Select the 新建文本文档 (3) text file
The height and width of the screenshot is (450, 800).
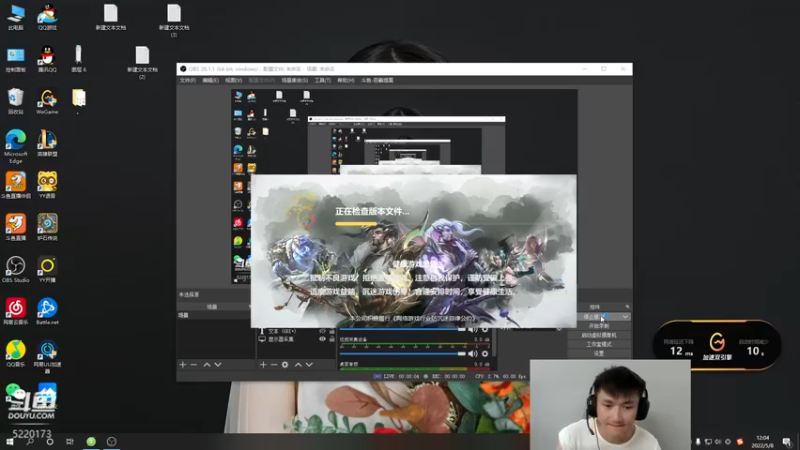pyautogui.click(x=174, y=21)
